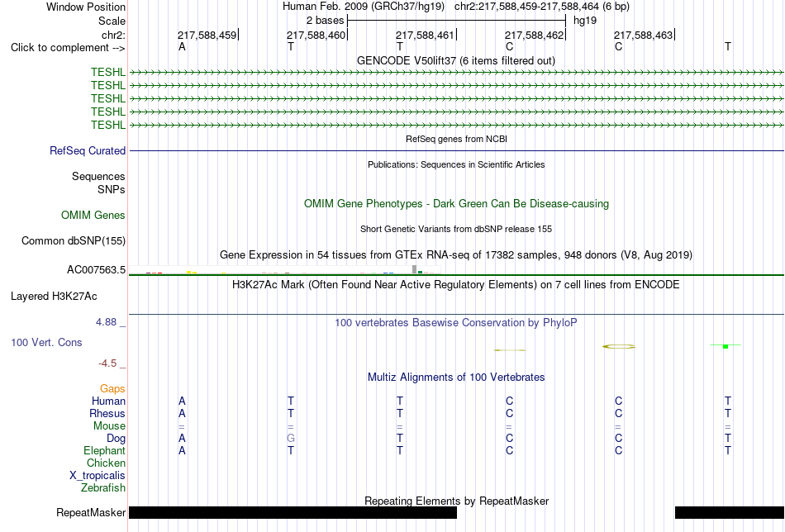Click base A in the complement sequence row
Image resolution: width=785 pixels, height=532 pixels.
[x=182, y=46]
